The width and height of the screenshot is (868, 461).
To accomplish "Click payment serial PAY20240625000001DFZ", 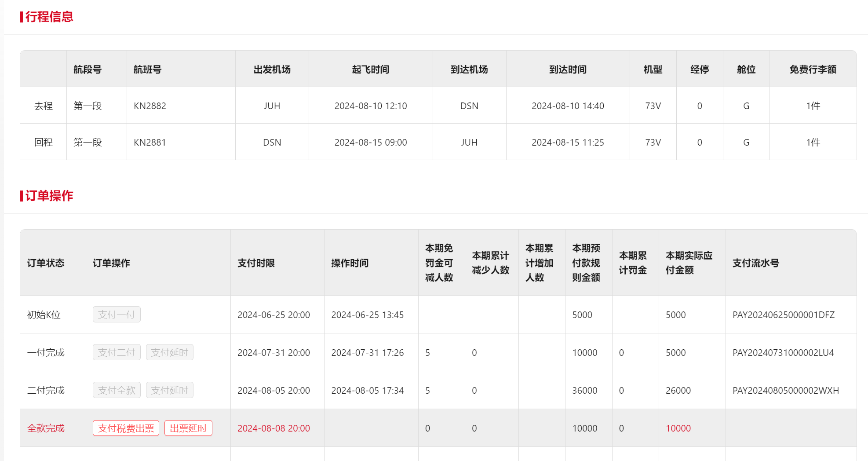I will click(783, 315).
